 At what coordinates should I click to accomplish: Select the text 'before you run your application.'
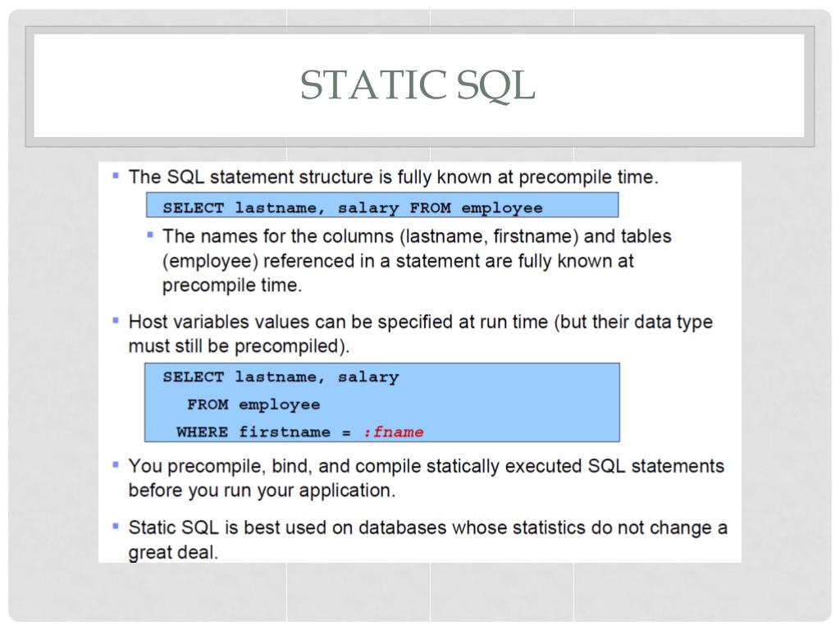tap(262, 491)
